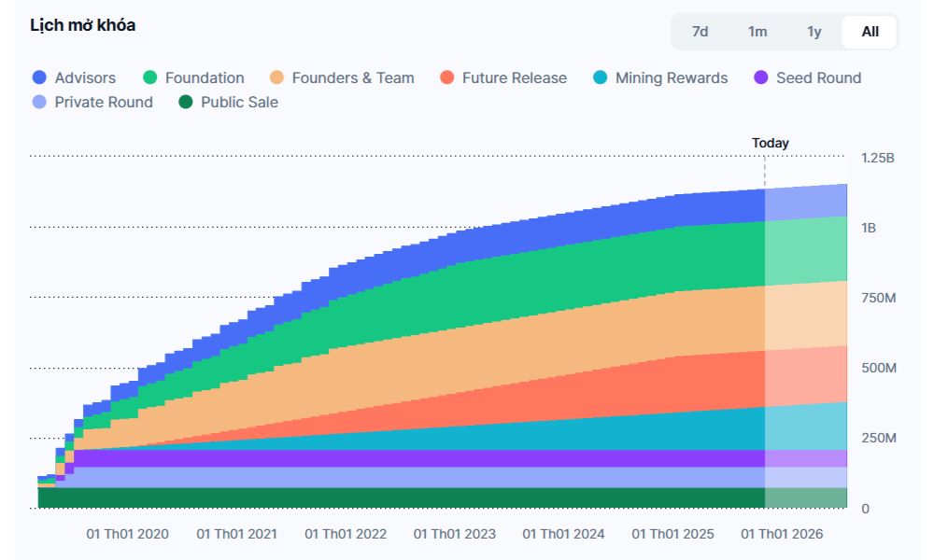Viewport: 934px width, 560px height.
Task: Select the 7d time range tab
Action: click(x=700, y=32)
